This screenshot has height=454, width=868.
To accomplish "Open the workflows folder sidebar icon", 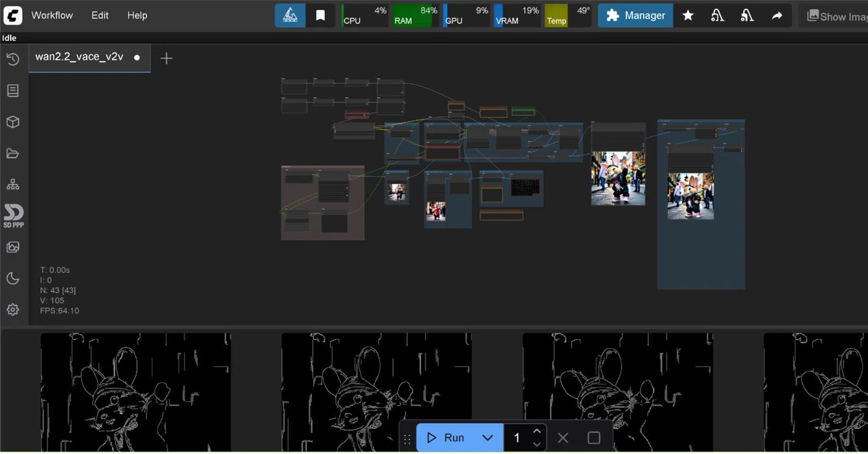I will (x=13, y=153).
